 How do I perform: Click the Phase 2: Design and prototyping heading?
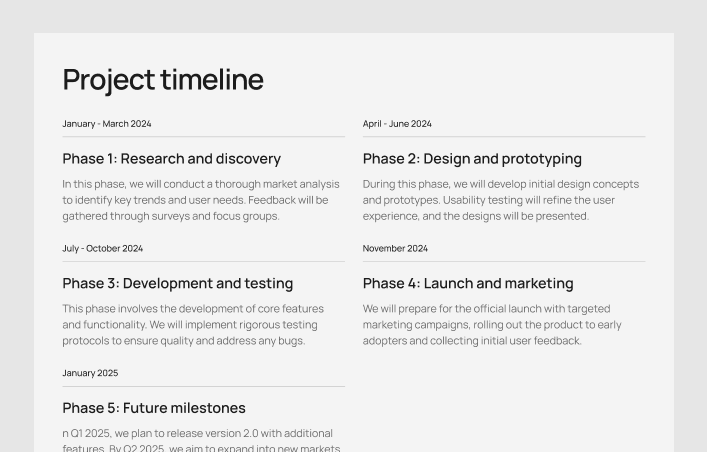click(x=472, y=159)
